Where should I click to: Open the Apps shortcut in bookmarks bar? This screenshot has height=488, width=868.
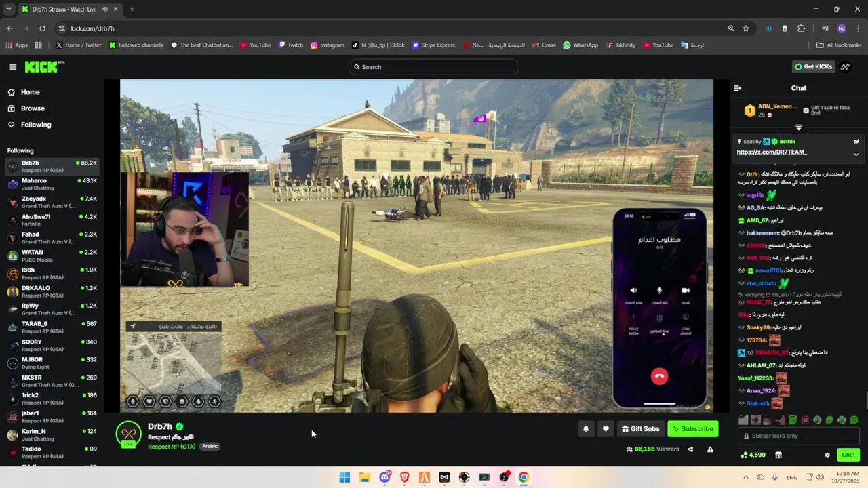pos(16,45)
